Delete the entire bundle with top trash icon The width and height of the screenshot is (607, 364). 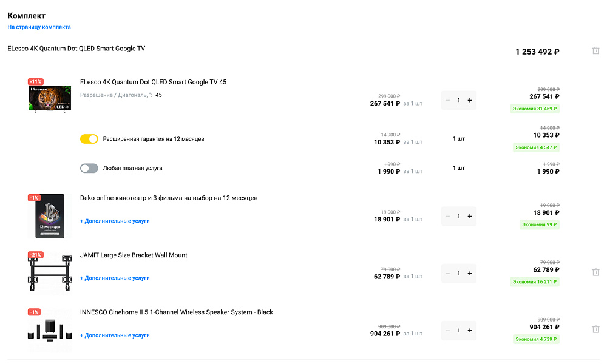[595, 50]
